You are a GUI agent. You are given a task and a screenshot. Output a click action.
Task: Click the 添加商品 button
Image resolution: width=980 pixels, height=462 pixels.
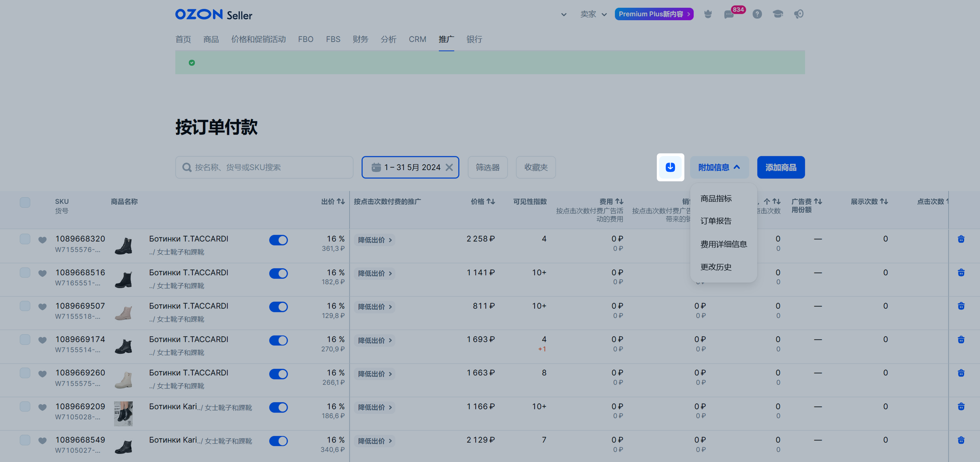(780, 168)
